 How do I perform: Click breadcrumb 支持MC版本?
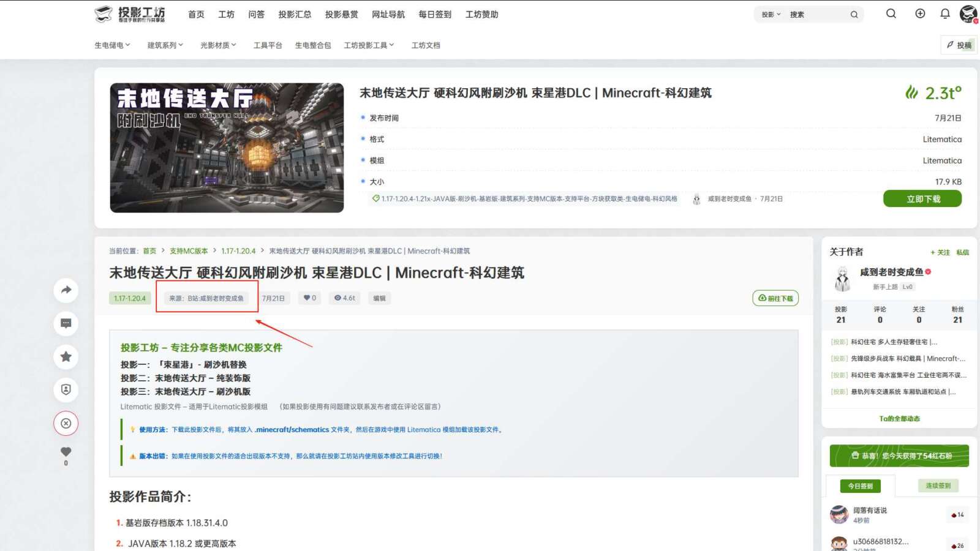pos(189,251)
